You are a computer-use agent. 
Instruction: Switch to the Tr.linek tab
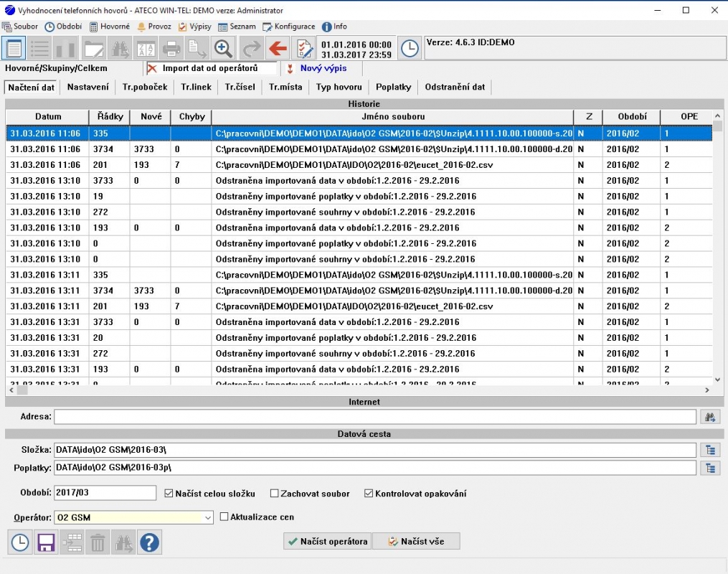(x=196, y=87)
